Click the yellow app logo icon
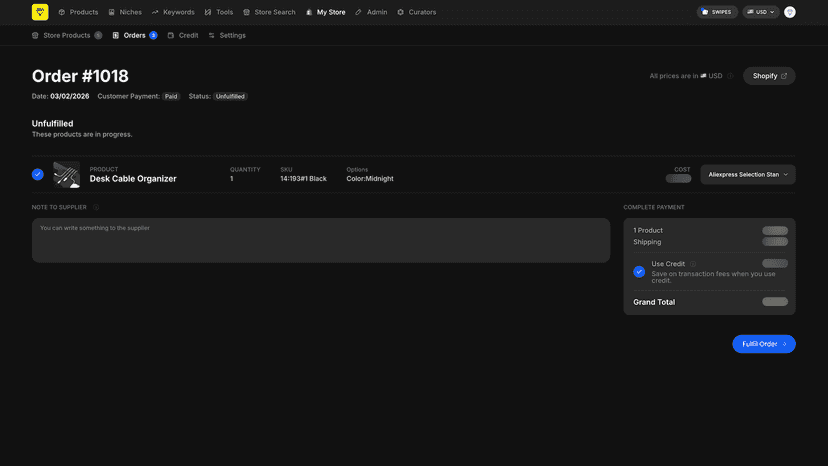Screen dimensions: 828x466 point(40,12)
